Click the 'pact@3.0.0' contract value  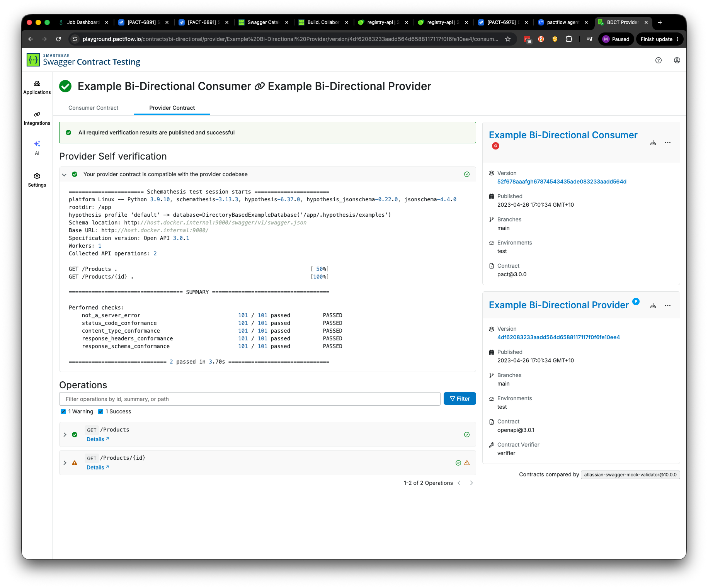point(512,274)
